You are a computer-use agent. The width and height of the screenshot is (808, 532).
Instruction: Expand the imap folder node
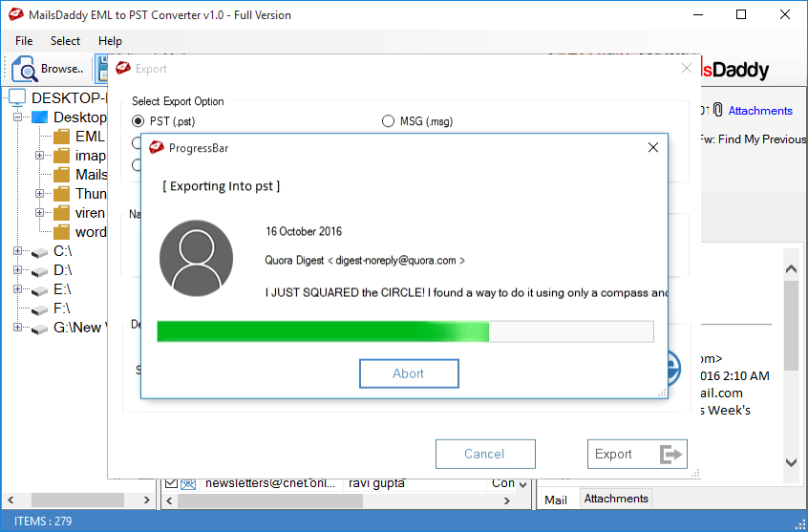[x=40, y=155]
